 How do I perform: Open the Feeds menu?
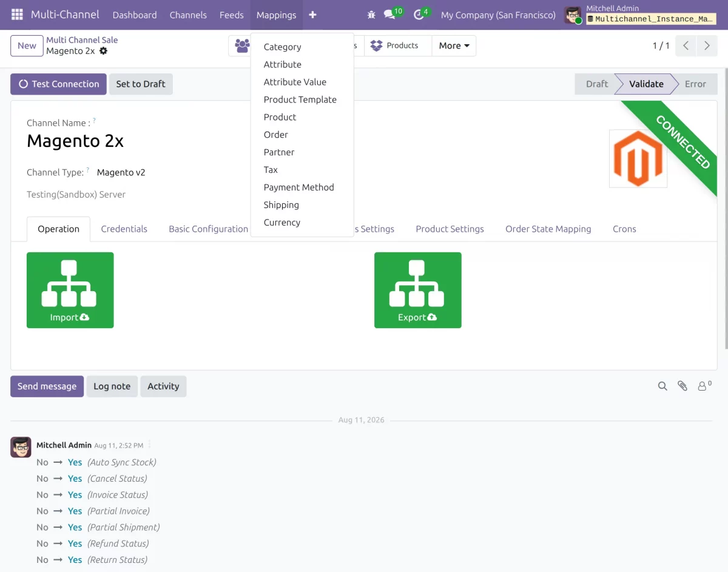(232, 15)
